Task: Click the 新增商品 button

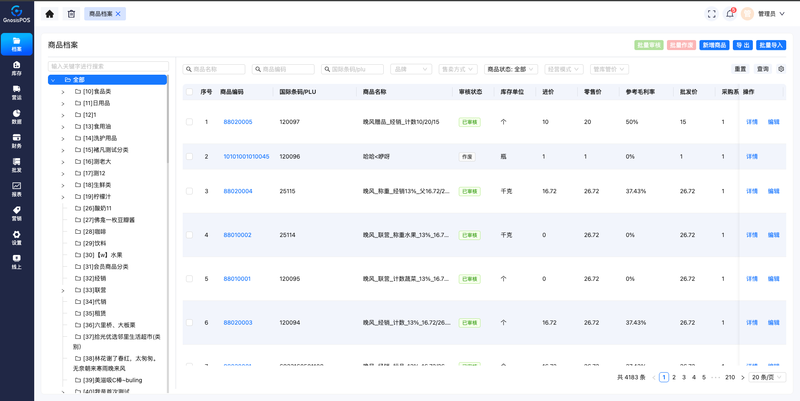Action: click(714, 45)
